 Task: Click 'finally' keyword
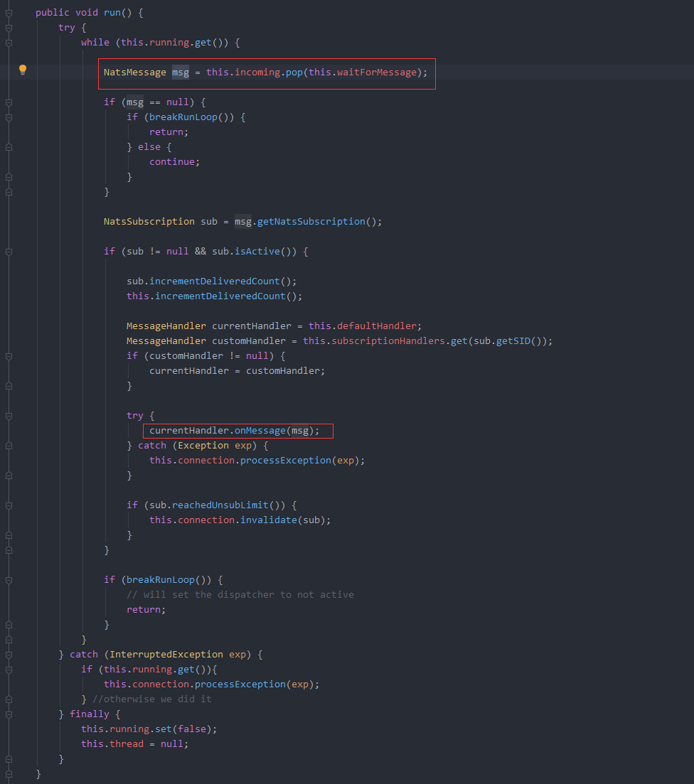[x=89, y=714]
